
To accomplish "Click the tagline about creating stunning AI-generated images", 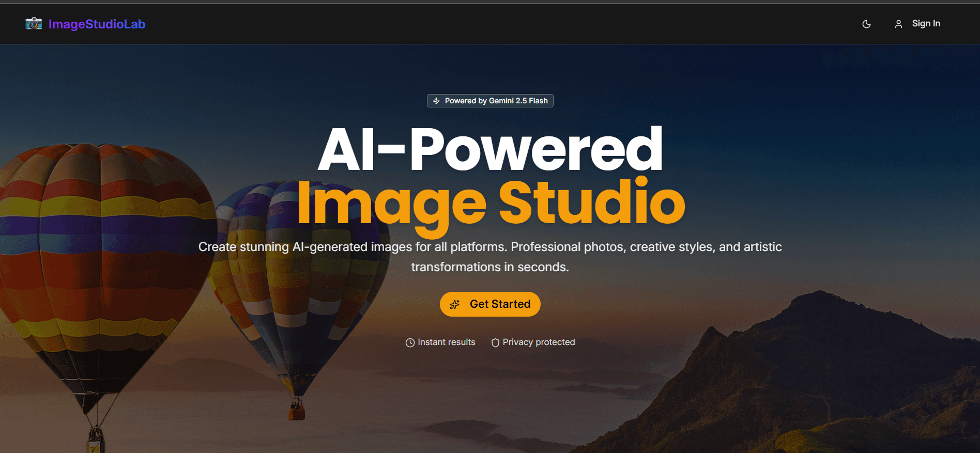I will [x=490, y=257].
